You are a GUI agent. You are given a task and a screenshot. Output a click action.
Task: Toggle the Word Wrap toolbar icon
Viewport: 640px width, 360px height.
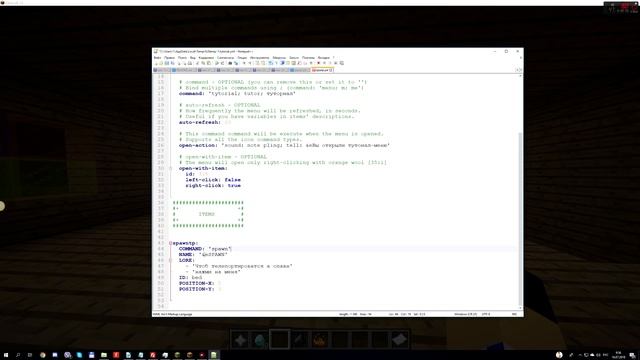(270, 63)
